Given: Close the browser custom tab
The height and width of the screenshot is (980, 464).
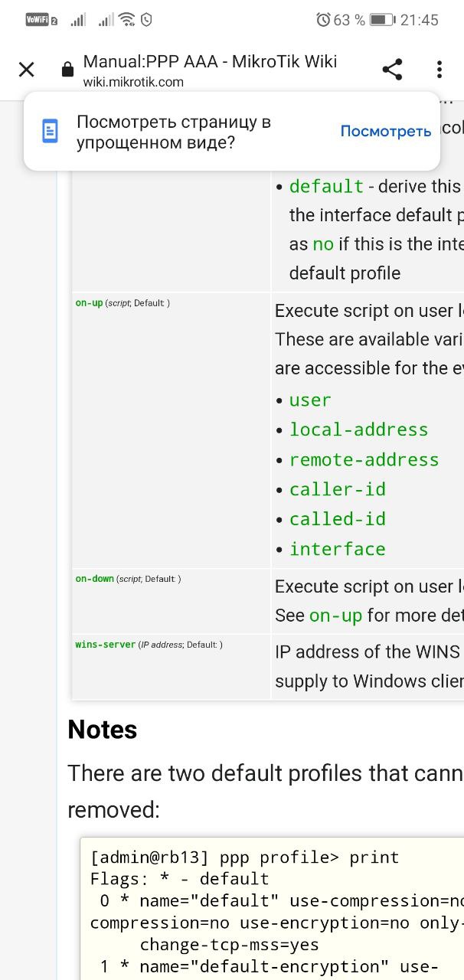Looking at the screenshot, I should (26, 70).
